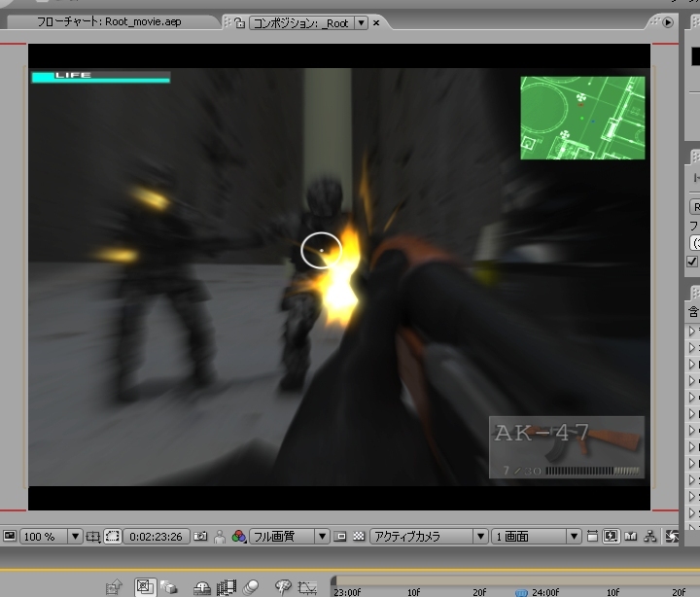Screen dimensions: 700x597
Task: Toggle hiding of shy layers
Action: click(202, 587)
